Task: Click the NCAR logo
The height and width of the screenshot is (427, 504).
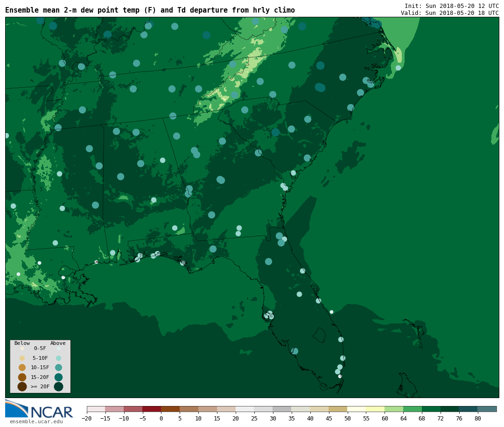Action: click(x=39, y=410)
